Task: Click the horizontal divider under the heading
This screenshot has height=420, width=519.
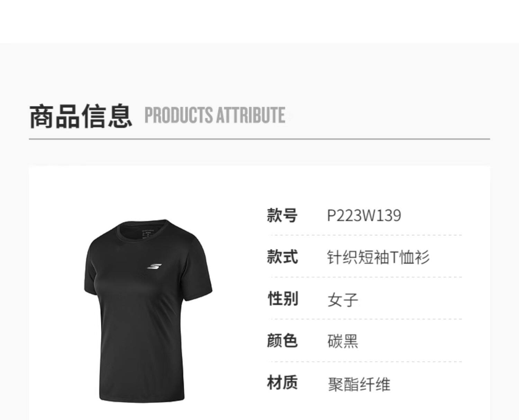Action: click(x=259, y=139)
